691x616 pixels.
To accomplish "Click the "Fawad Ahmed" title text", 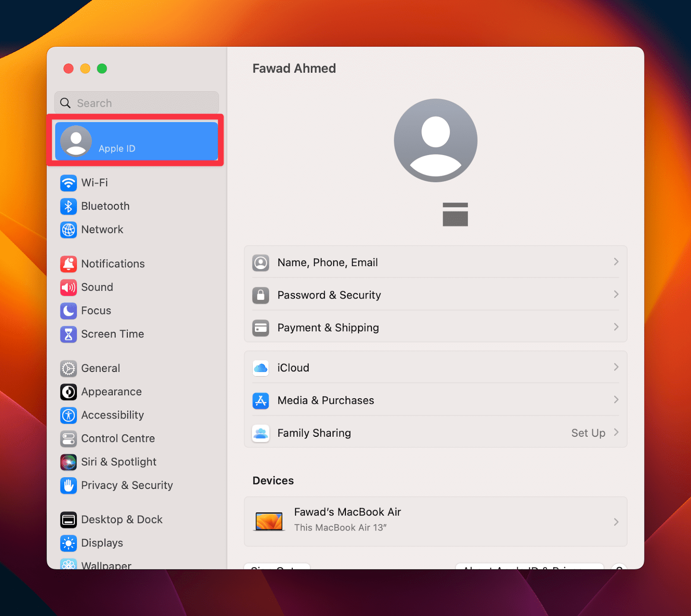I will click(294, 68).
